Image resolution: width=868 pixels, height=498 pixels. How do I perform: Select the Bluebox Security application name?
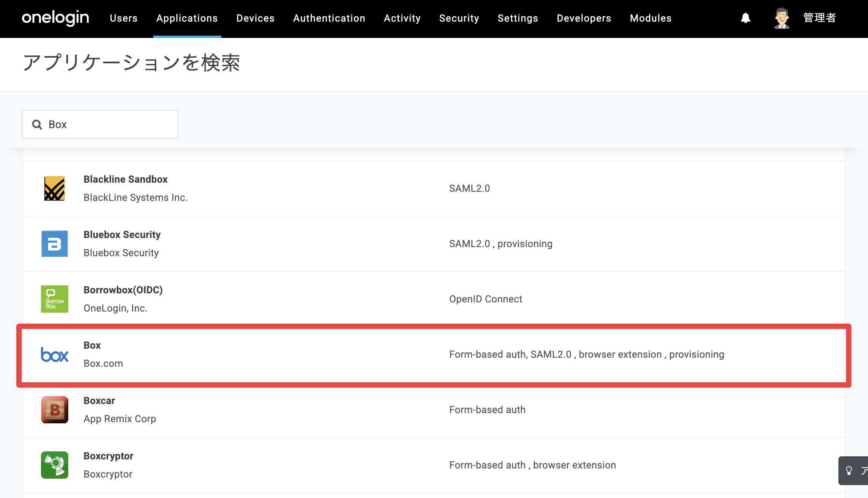coord(122,235)
